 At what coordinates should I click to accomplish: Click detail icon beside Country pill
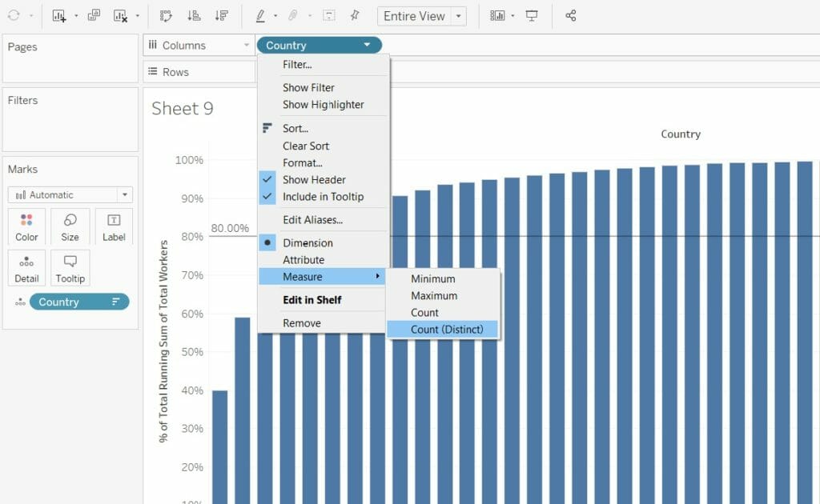[x=20, y=302]
